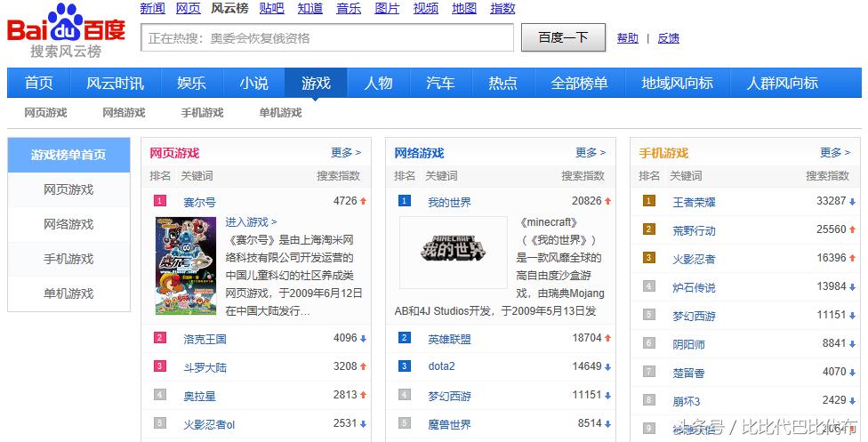Image resolution: width=868 pixels, height=442 pixels.
Task: Expand 更多 in the 网页游戏 panel
Action: 346,152
